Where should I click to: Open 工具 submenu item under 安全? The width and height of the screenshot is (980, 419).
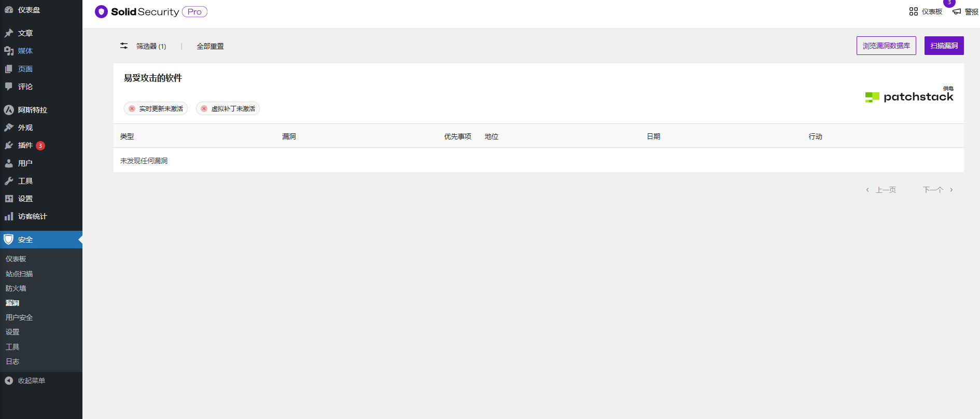tap(12, 347)
